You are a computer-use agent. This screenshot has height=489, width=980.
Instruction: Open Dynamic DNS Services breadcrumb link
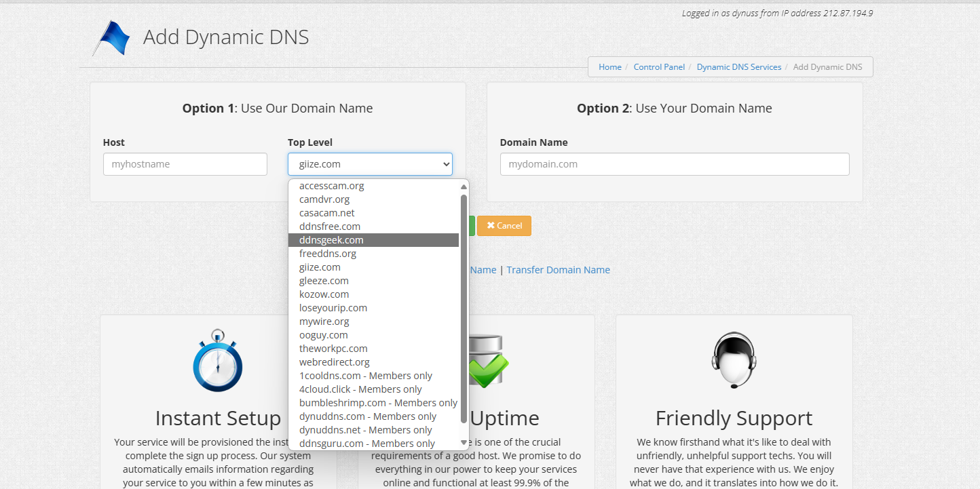pyautogui.click(x=739, y=67)
